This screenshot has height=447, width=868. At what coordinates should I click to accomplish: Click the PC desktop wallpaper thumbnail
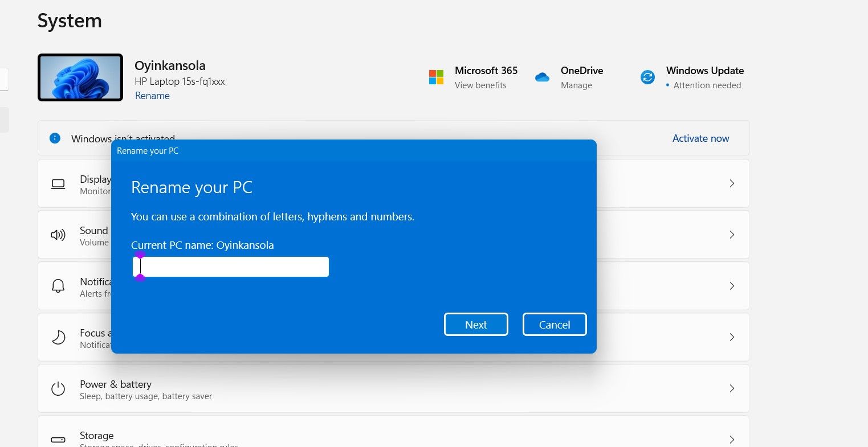click(x=80, y=77)
